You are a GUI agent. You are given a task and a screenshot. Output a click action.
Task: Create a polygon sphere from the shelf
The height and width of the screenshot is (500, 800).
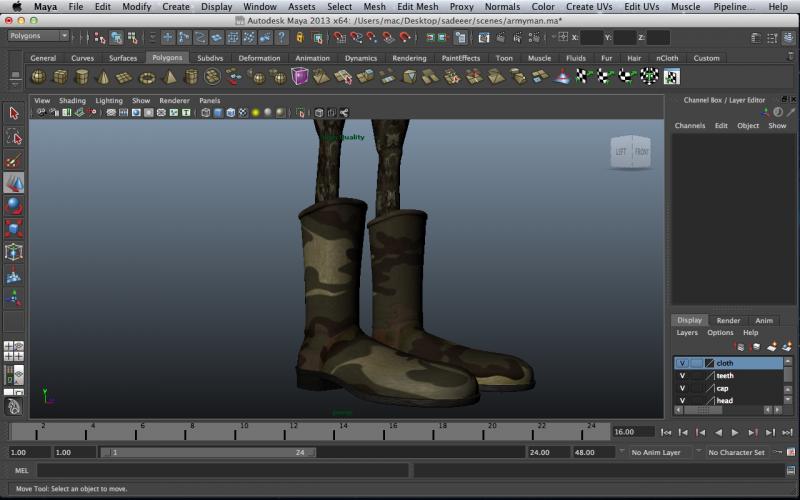pos(38,77)
